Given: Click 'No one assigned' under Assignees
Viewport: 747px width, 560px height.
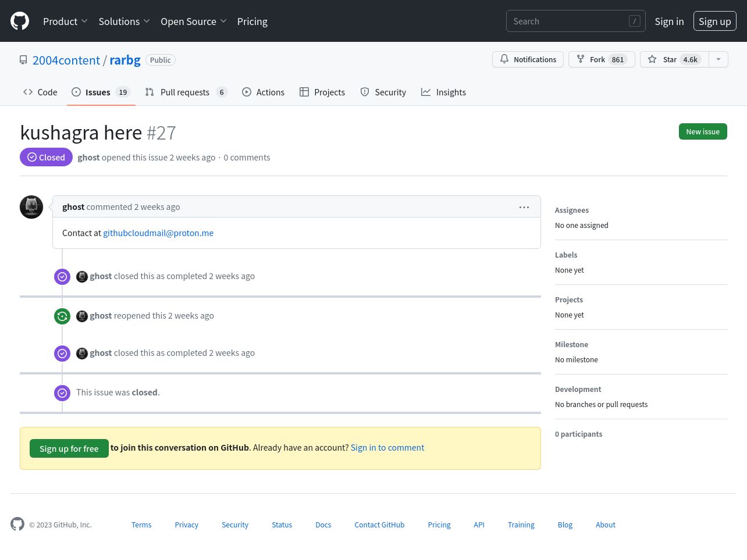Looking at the screenshot, I should [x=582, y=226].
